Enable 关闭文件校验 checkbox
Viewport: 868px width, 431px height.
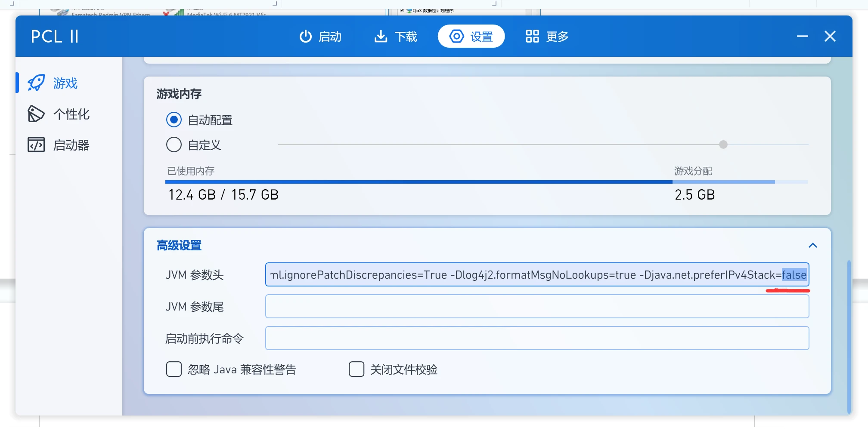point(356,369)
